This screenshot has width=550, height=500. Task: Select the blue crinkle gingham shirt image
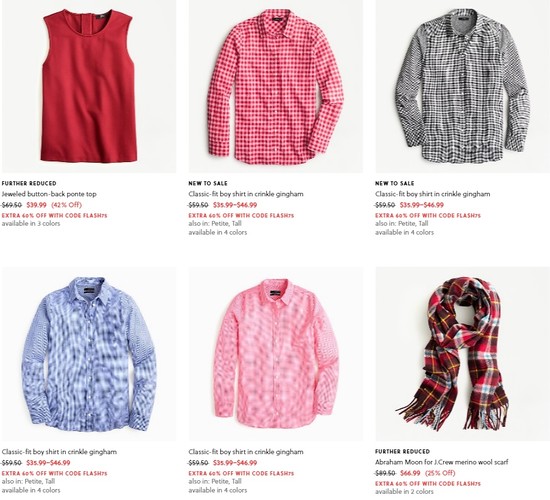89,354
